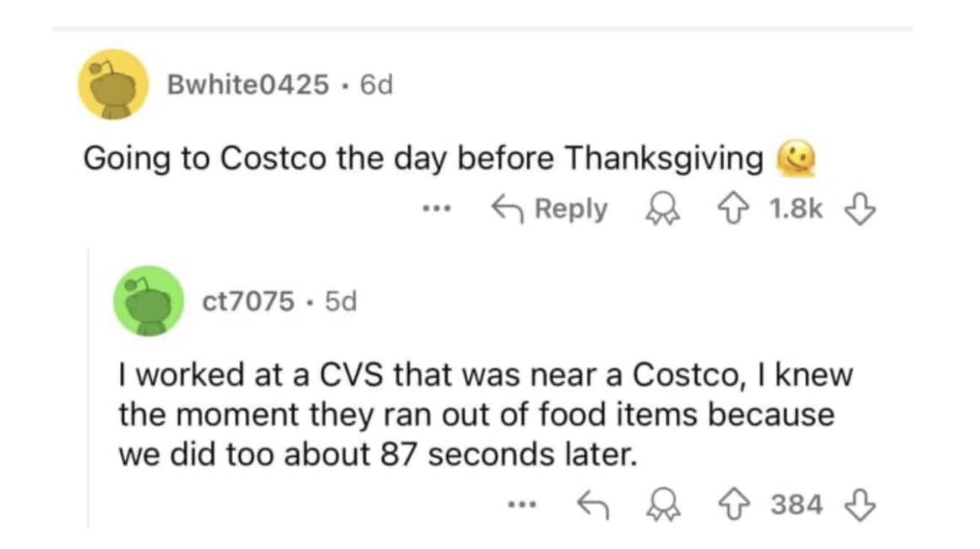
Task: Click the 5d timestamp on ct7075's reply
Action: [x=340, y=300]
